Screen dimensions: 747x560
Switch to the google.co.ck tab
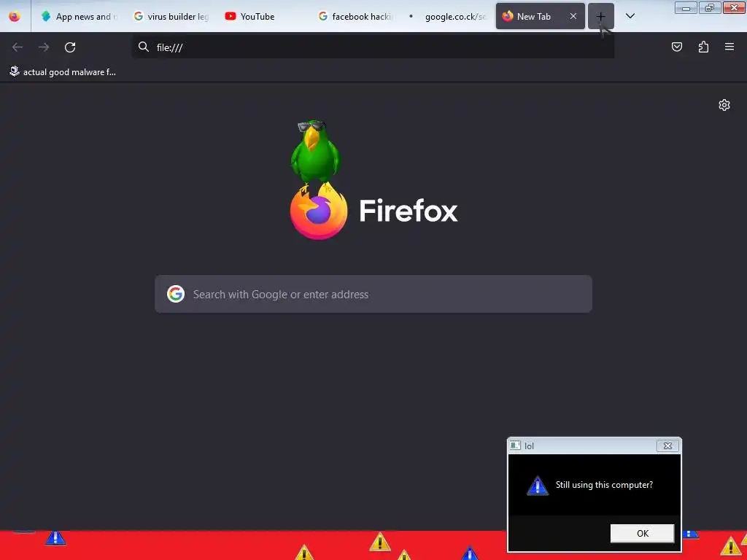coord(448,16)
